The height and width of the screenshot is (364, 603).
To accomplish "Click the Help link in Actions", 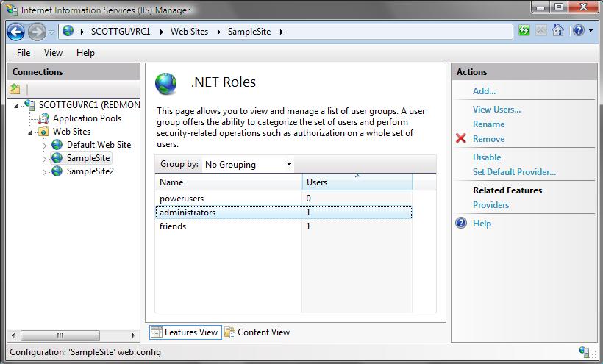I will [482, 224].
